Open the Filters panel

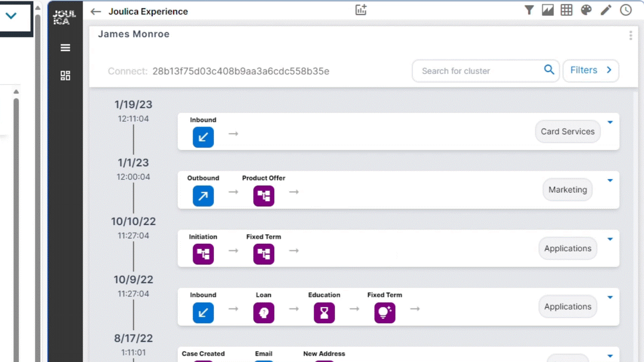[591, 70]
